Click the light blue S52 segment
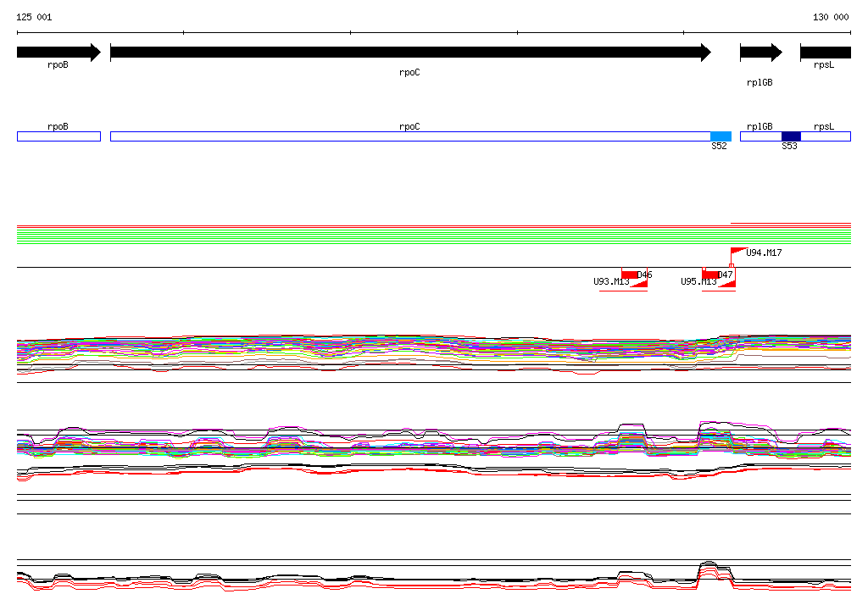Screen dimensions: 868x605 pyautogui.click(x=721, y=136)
